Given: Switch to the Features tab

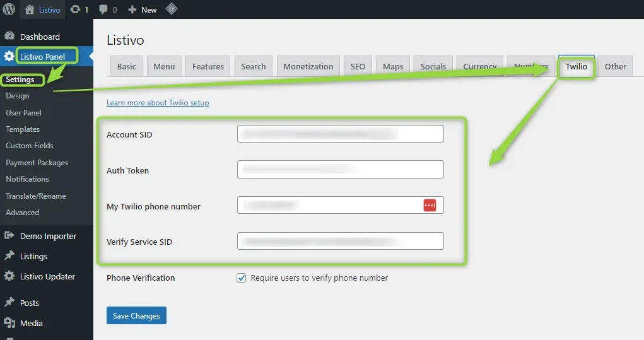Looking at the screenshot, I should pos(208,66).
